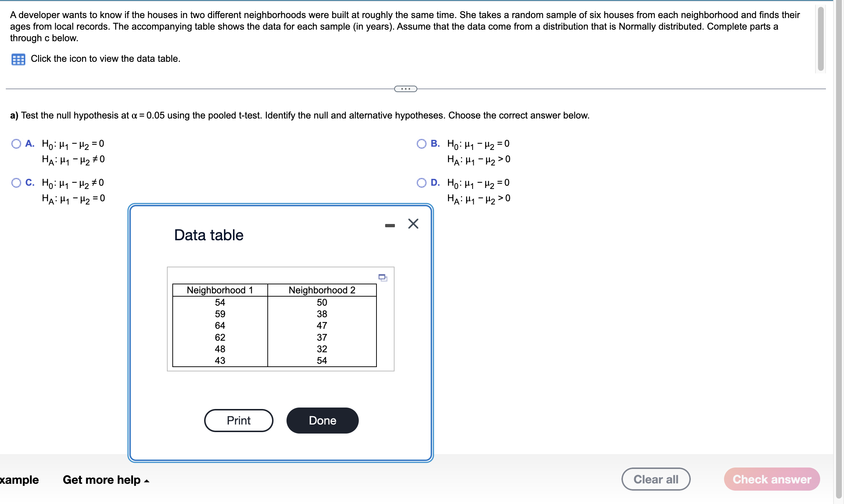
Task: Open the data table icon near the instructions
Action: (19, 59)
